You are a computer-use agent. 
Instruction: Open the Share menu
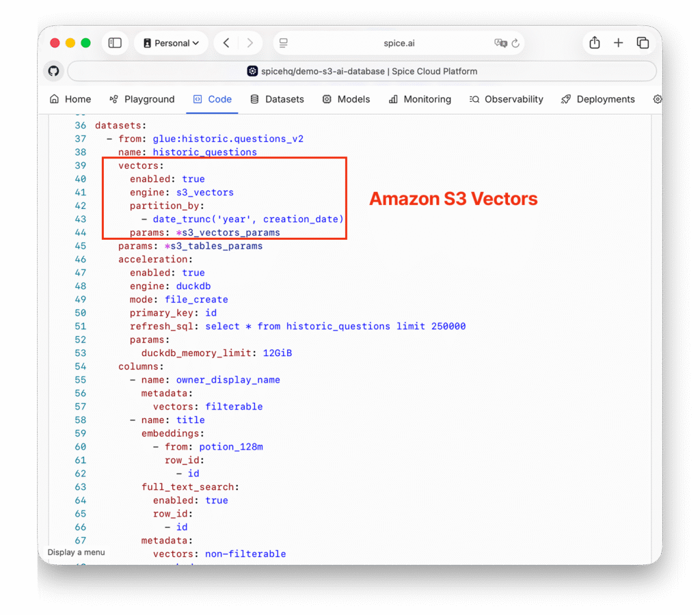click(x=595, y=43)
